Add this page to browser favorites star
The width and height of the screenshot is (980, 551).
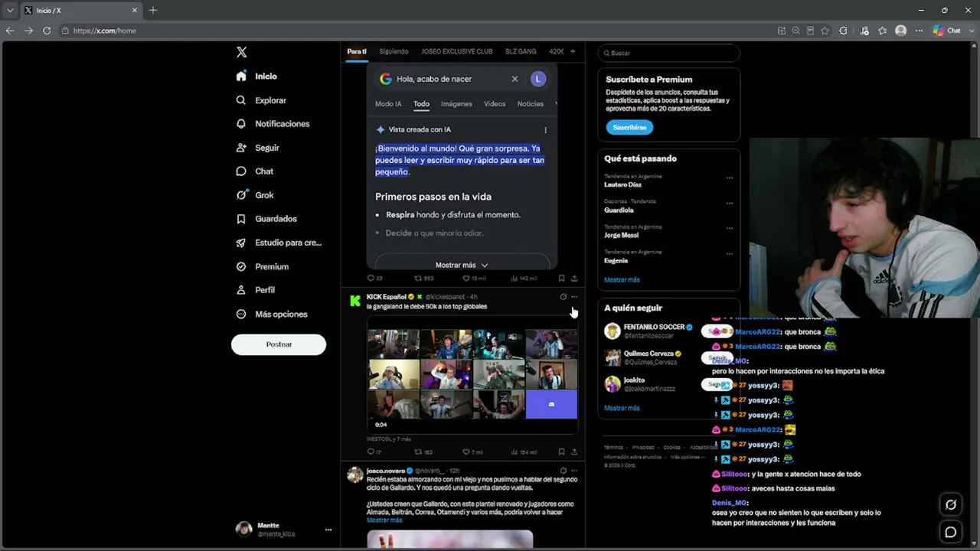click(825, 31)
